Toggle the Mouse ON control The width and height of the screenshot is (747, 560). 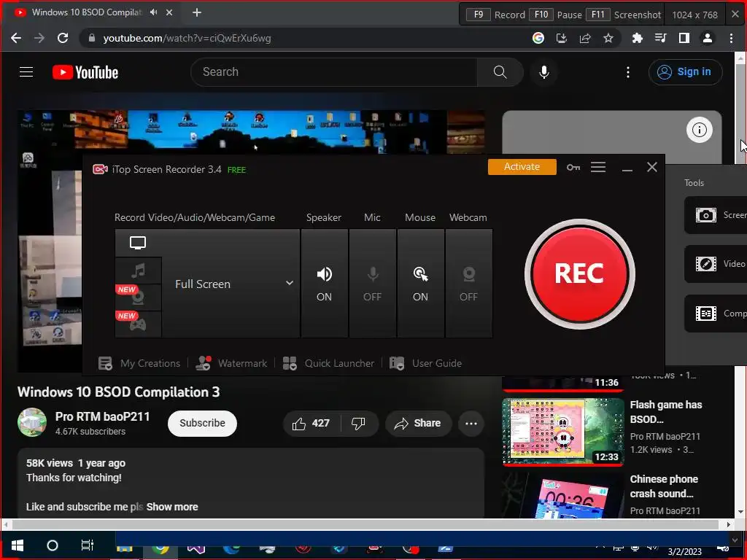click(x=421, y=284)
